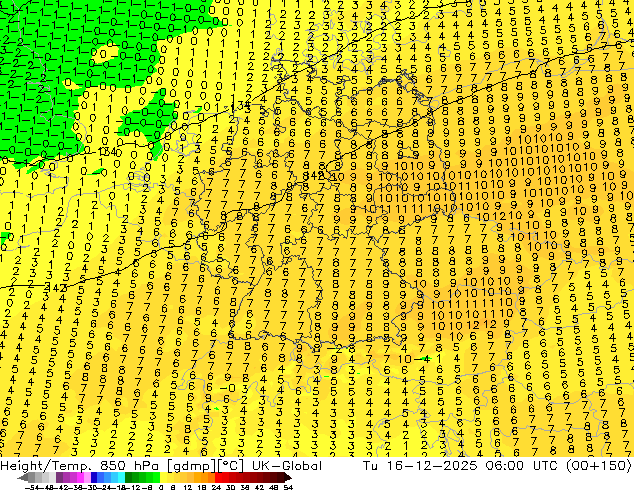Select the bright yellow legend swatch
The image size is (634, 490).
pyautogui.click(x=163, y=477)
